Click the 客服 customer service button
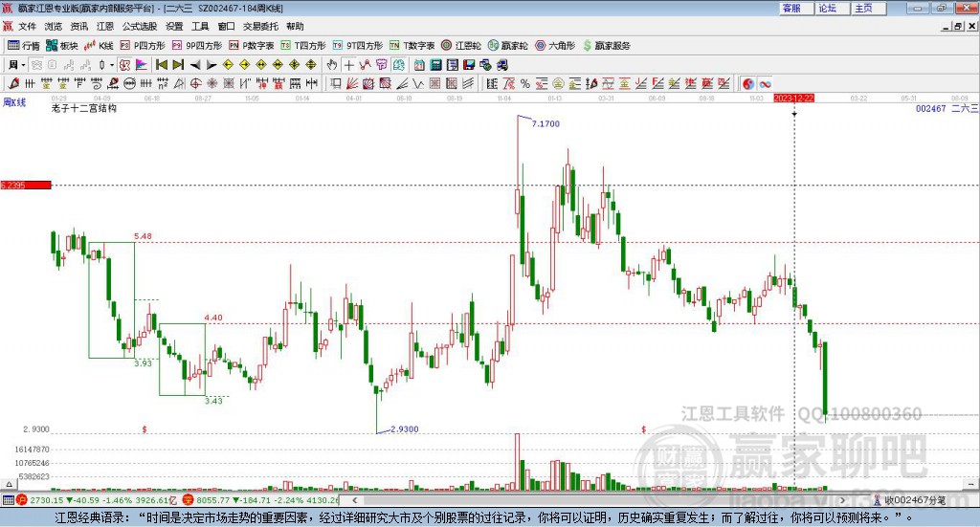Viewport: 980px width, 527px height. pos(796,8)
